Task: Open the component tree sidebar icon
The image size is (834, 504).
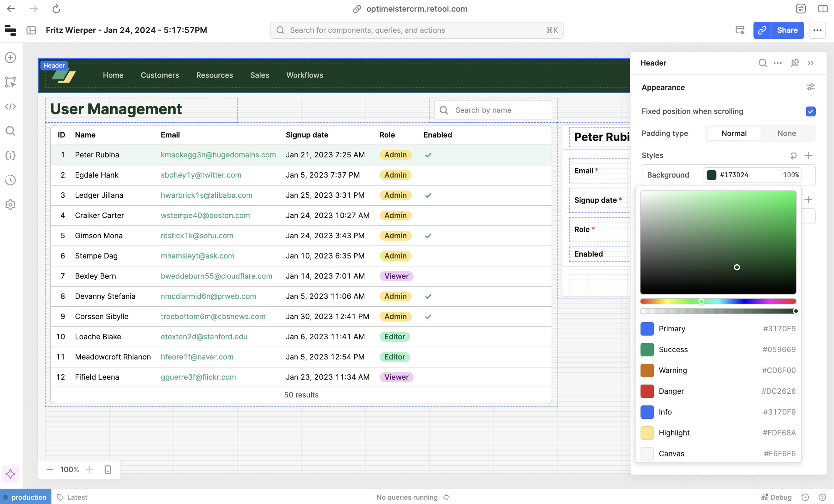Action: (11, 82)
